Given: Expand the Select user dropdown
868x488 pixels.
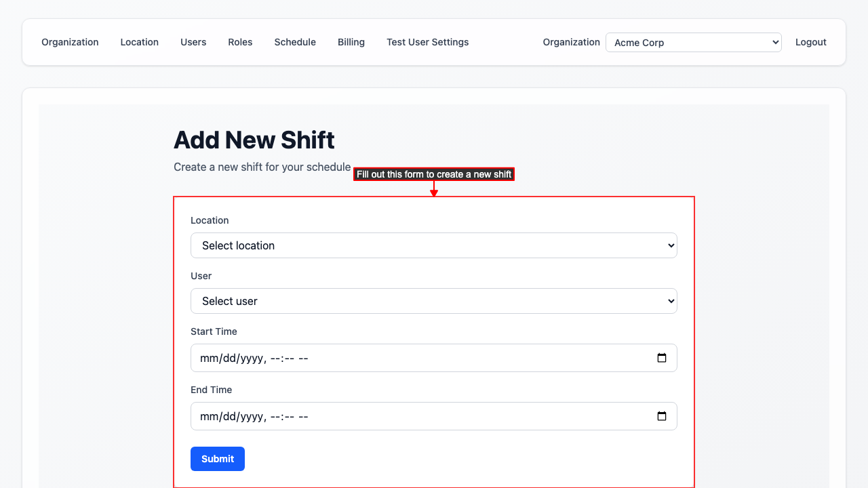Looking at the screenshot, I should [433, 301].
